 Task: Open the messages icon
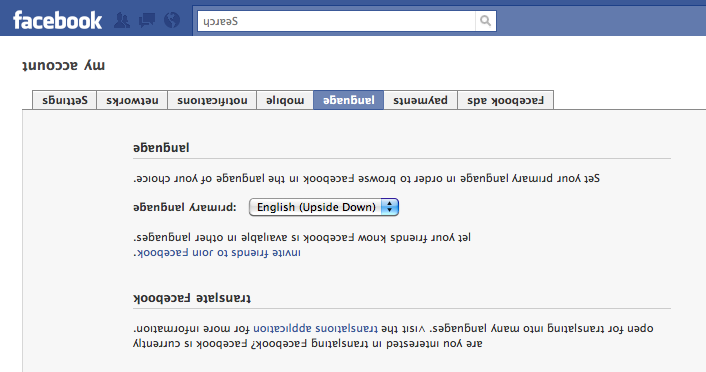(147, 20)
